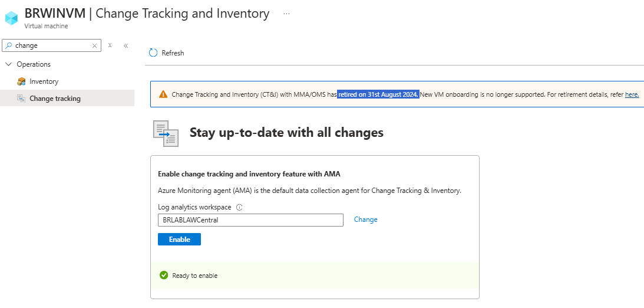Select Change tracking in the sidebar

pos(55,99)
